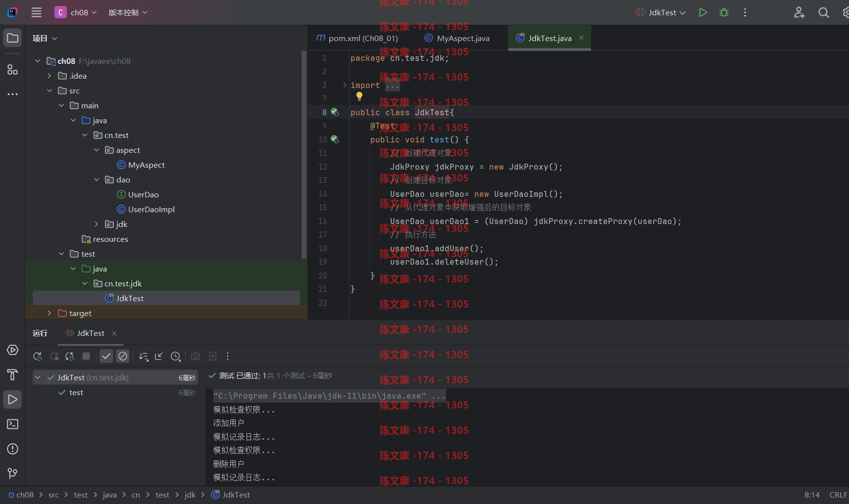The image size is (849, 504).
Task: Open the ch08 project dropdown
Action: coord(76,12)
